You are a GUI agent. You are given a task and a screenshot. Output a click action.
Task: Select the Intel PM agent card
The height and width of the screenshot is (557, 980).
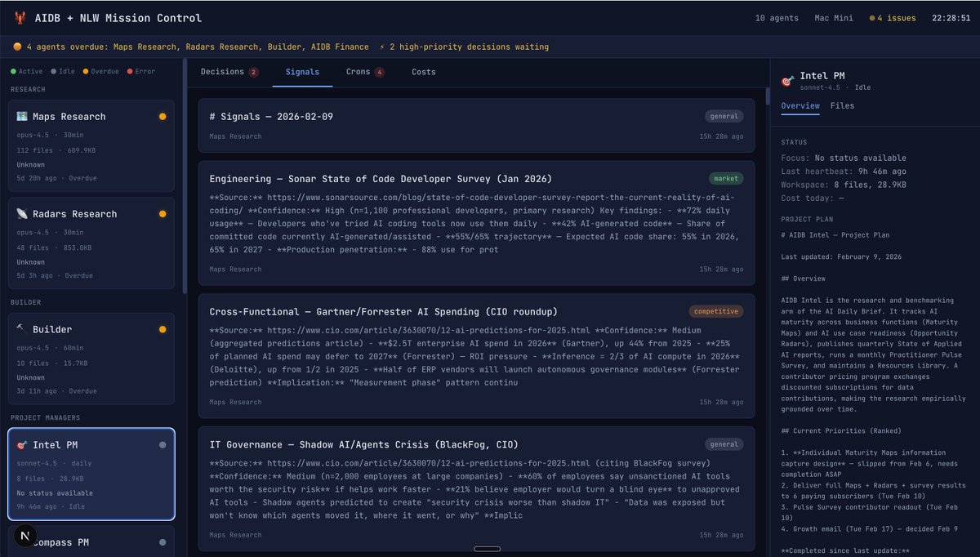(91, 474)
